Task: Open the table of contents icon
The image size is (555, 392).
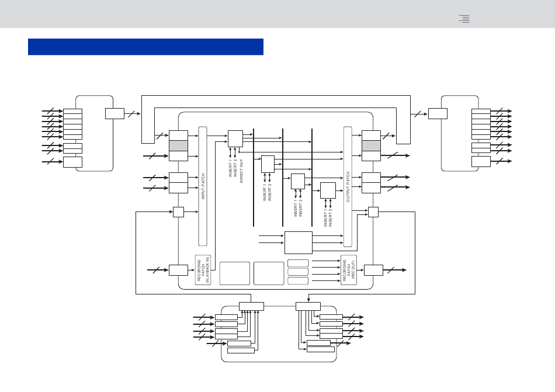Action: pyautogui.click(x=464, y=19)
